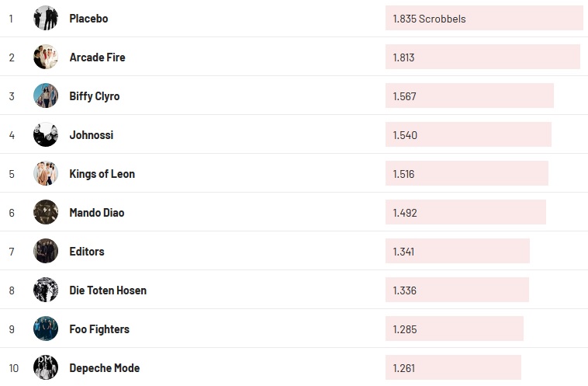Click Placebo's round artist avatar
This screenshot has height=386, width=588.
point(46,18)
